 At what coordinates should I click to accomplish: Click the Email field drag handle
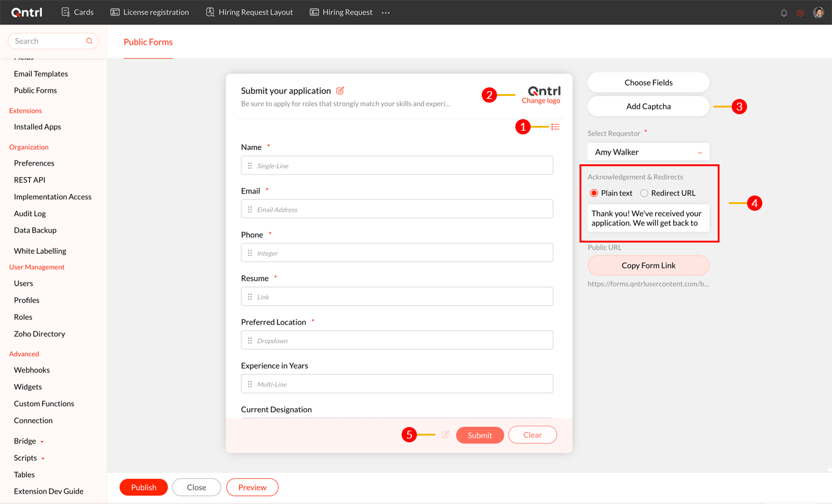click(x=249, y=210)
